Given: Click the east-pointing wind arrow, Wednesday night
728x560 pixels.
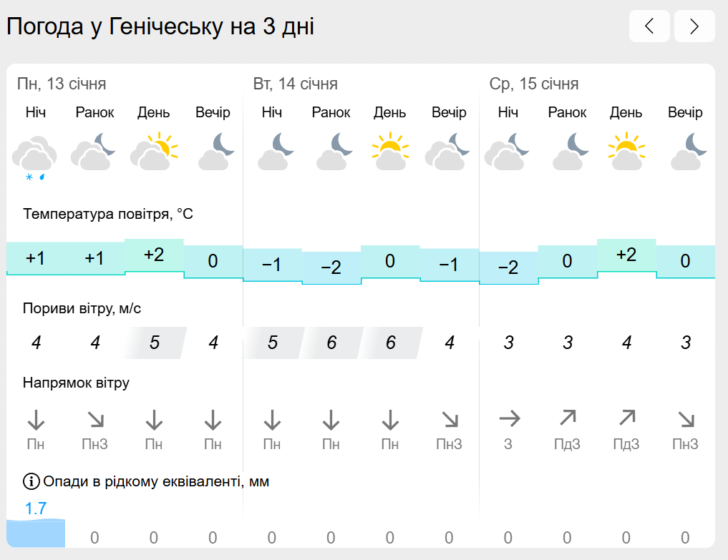Looking at the screenshot, I should click(510, 419).
